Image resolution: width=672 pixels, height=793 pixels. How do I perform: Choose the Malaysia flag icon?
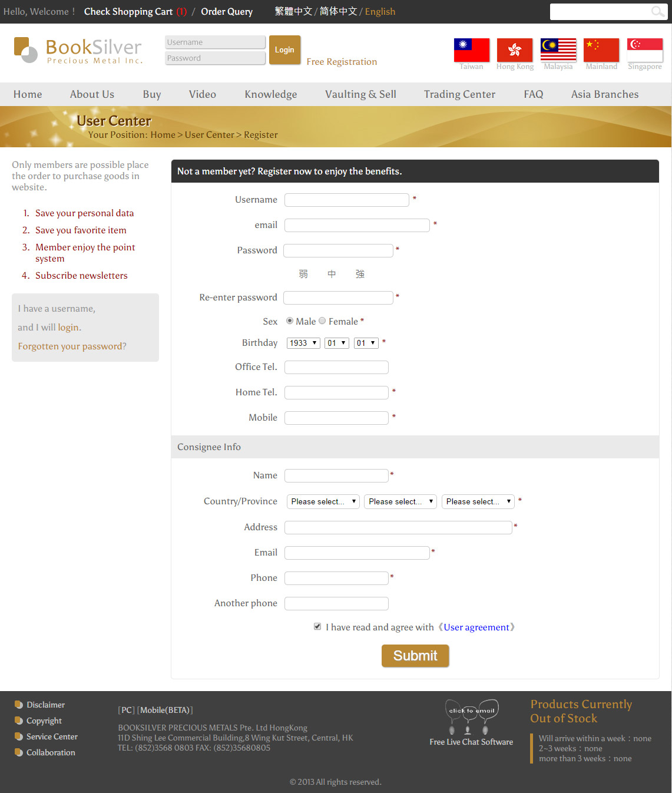tap(558, 50)
